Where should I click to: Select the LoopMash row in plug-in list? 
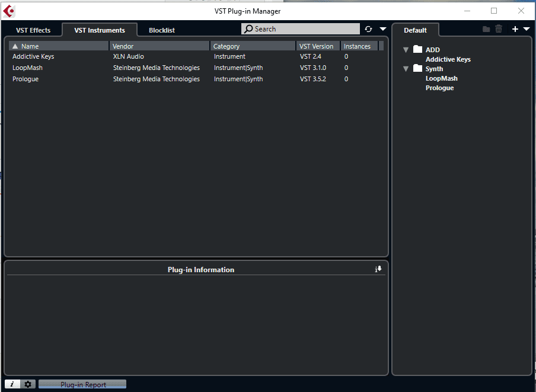pyautogui.click(x=195, y=68)
